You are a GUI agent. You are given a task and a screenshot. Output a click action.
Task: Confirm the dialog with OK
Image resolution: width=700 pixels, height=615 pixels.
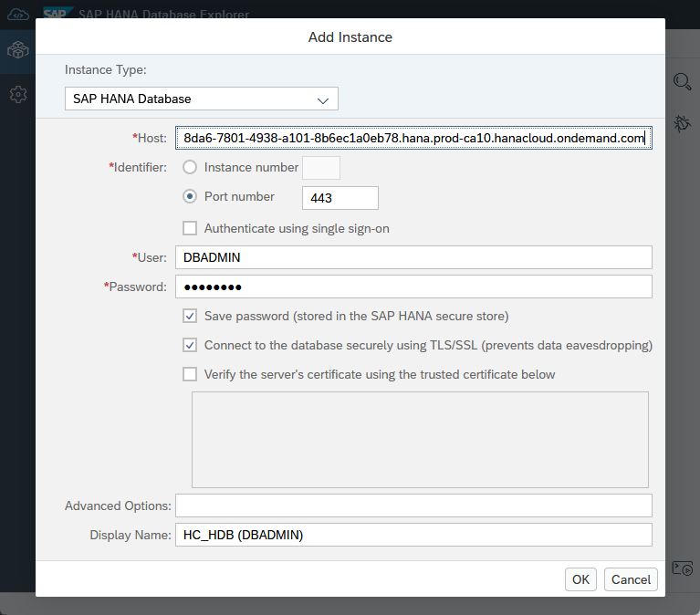click(580, 579)
